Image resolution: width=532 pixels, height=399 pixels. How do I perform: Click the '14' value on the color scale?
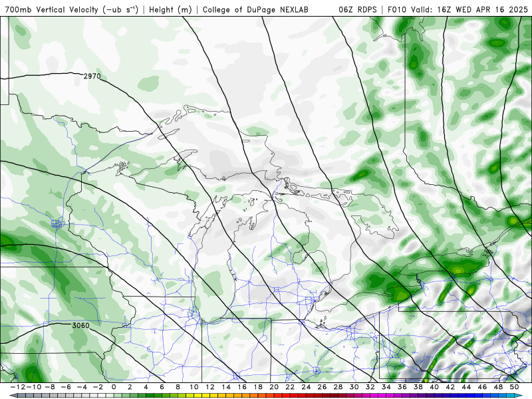226,387
